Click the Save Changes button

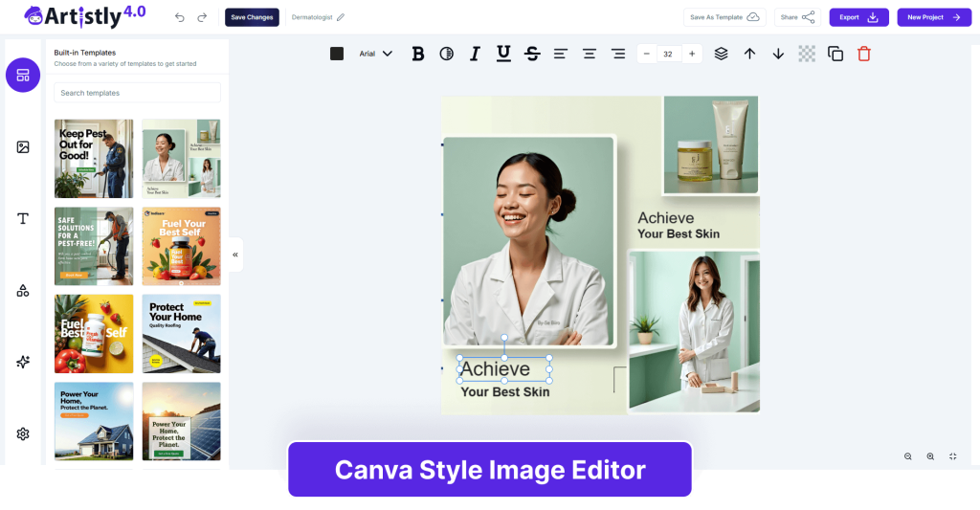252,17
